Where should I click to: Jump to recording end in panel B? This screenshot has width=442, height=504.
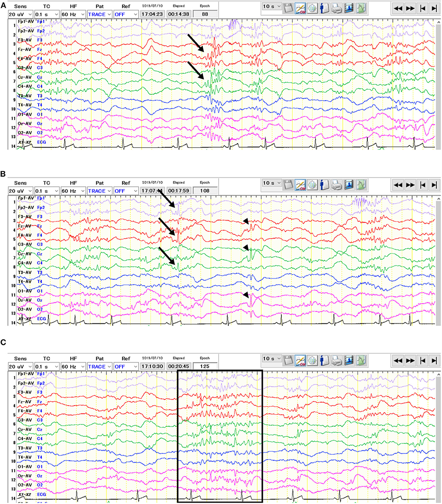pos(434,185)
